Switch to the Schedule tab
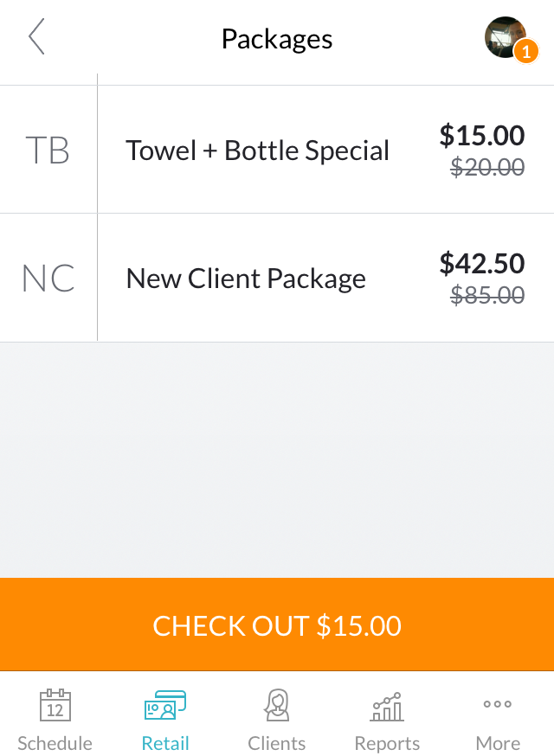 [x=55, y=720]
